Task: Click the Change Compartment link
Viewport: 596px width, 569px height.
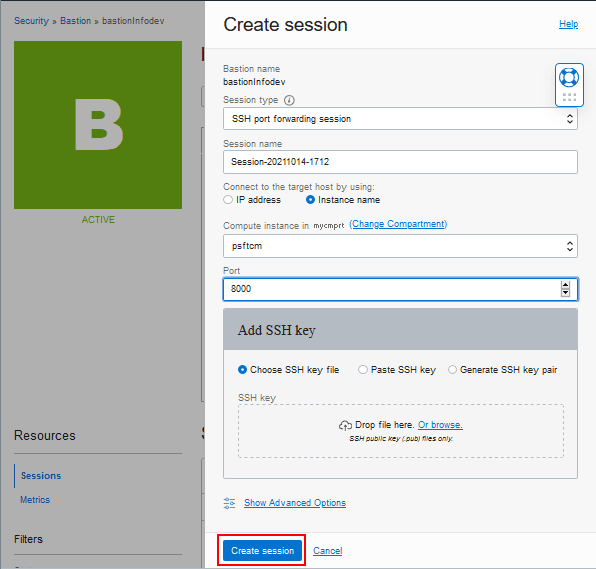Action: tap(398, 224)
